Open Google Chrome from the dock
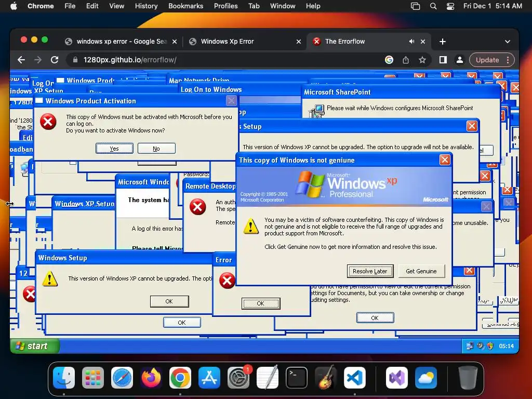 point(180,378)
